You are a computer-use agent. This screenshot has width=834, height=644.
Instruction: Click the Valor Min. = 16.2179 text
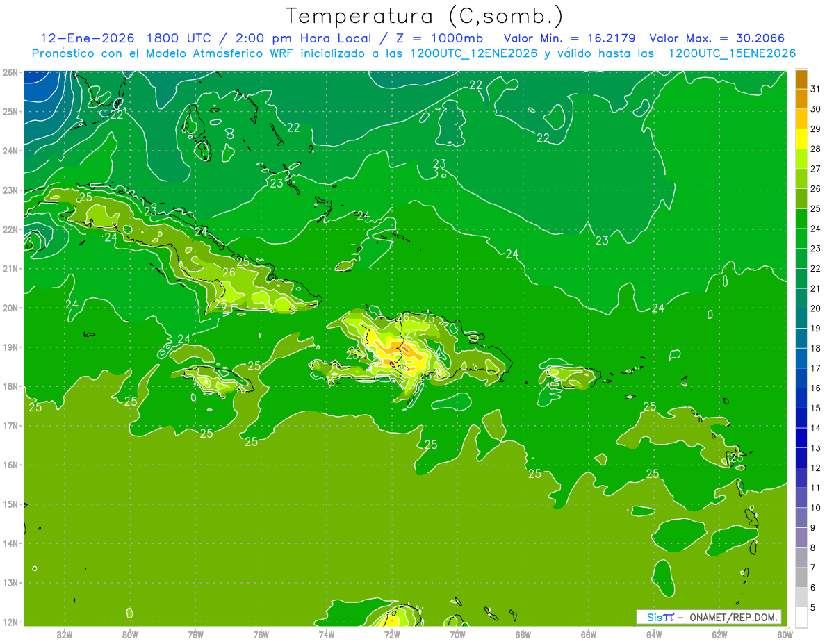point(569,38)
